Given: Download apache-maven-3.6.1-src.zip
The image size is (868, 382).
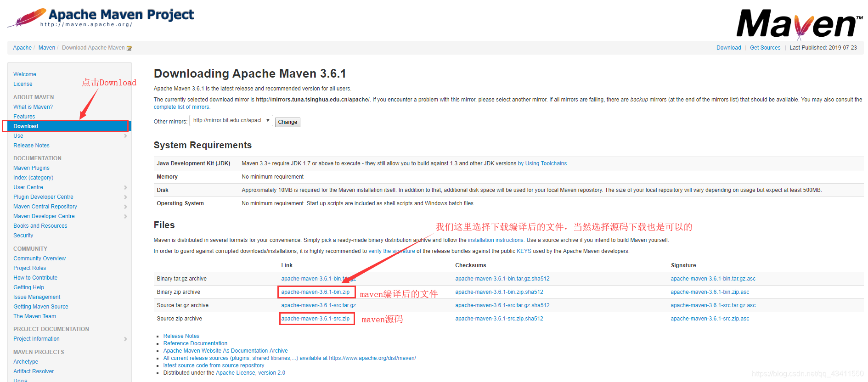Looking at the screenshot, I should pyautogui.click(x=316, y=319).
